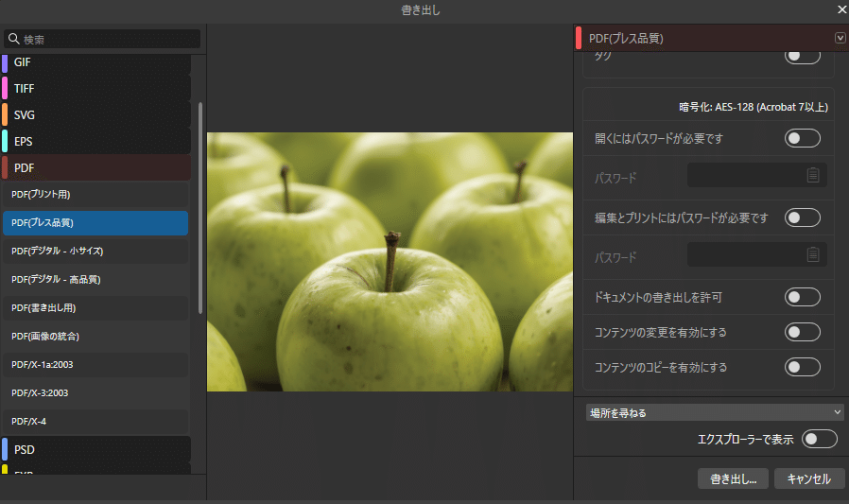Select the TIFF format
Image resolution: width=849 pixels, height=504 pixels.
pyautogui.click(x=96, y=88)
